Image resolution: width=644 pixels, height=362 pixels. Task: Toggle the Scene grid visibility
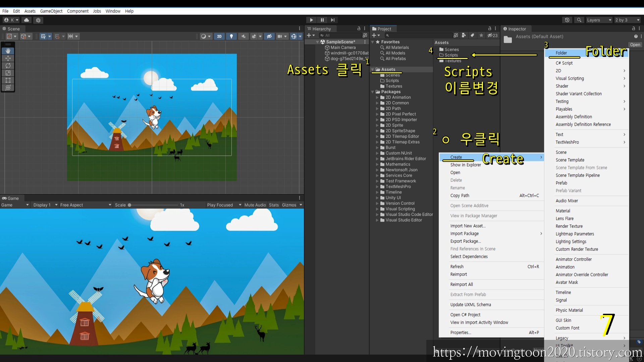43,37
